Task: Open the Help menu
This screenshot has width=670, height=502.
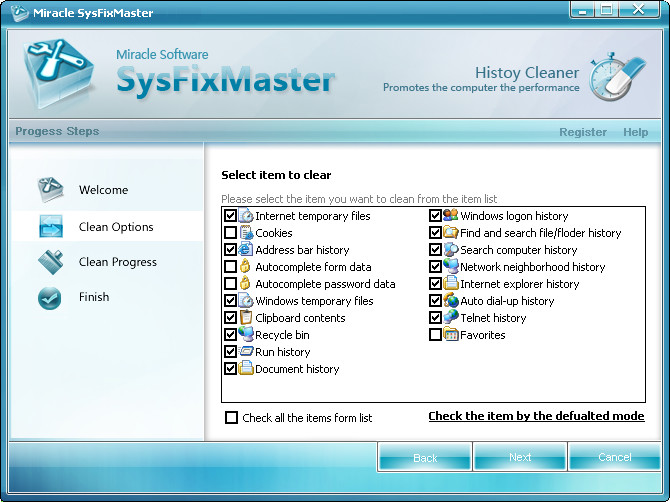Action: pos(635,132)
